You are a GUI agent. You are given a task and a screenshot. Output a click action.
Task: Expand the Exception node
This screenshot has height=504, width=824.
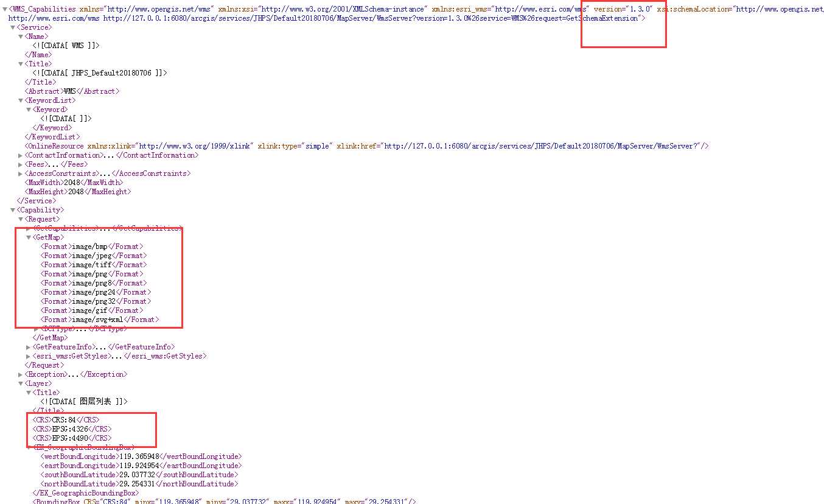[x=21, y=374]
